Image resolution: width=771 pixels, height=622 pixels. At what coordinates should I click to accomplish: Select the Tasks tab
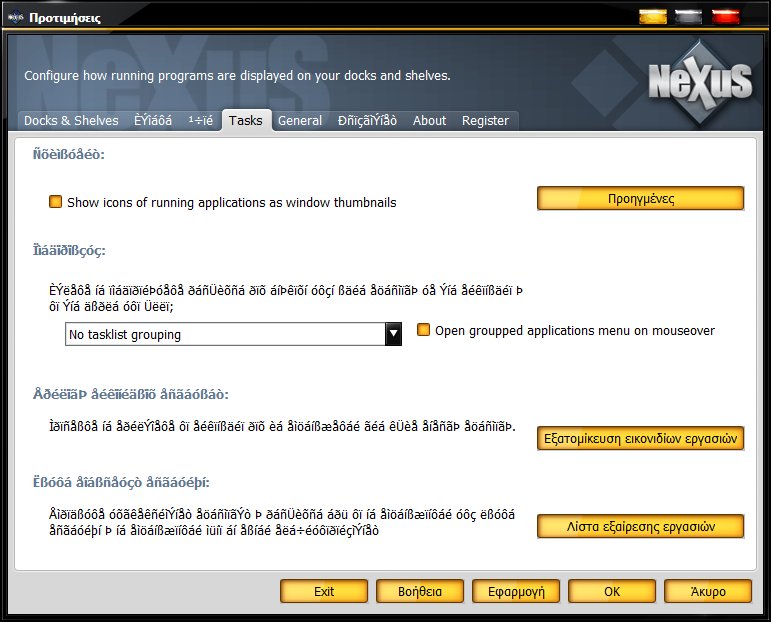[x=245, y=121]
